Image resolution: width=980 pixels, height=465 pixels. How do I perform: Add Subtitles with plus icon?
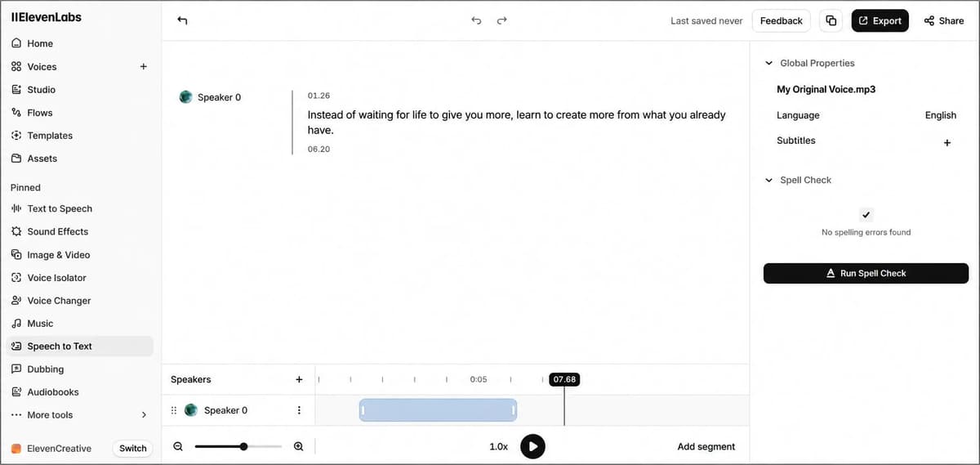click(947, 143)
